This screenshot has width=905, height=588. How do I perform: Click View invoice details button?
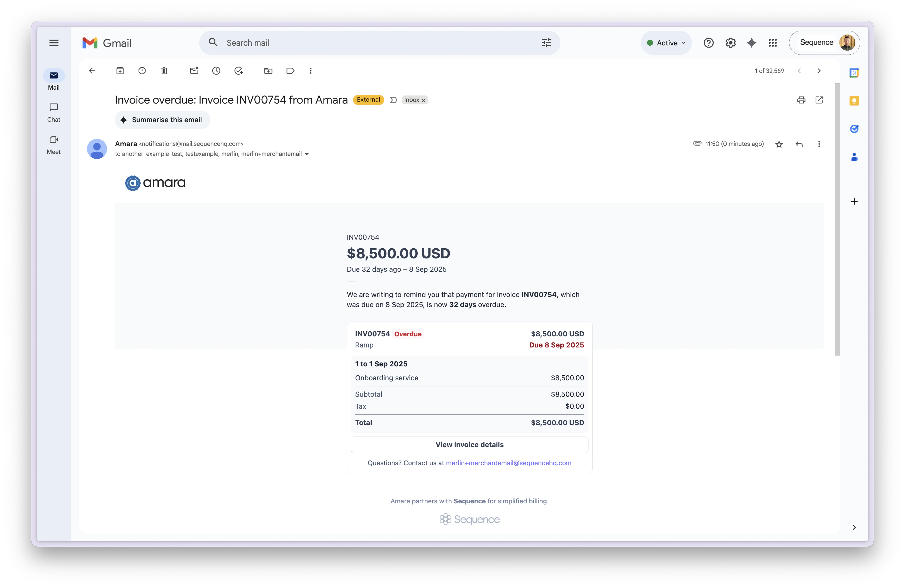click(x=469, y=445)
